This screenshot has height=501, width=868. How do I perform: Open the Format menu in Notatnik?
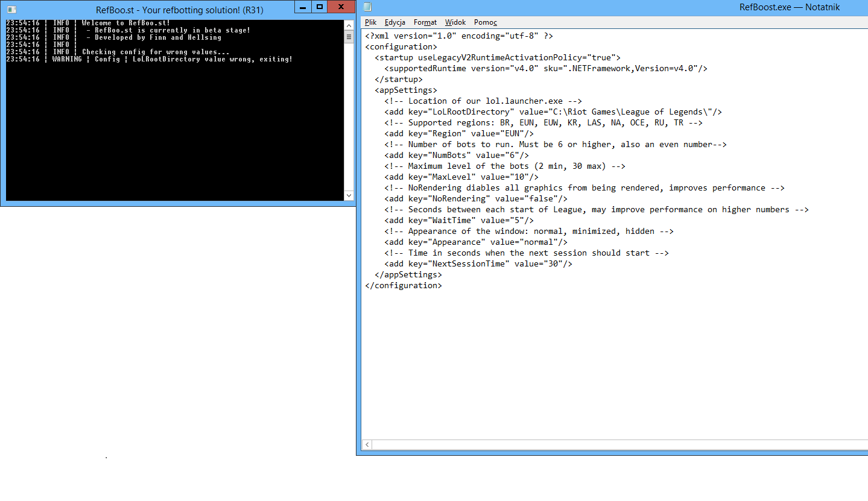(x=425, y=22)
